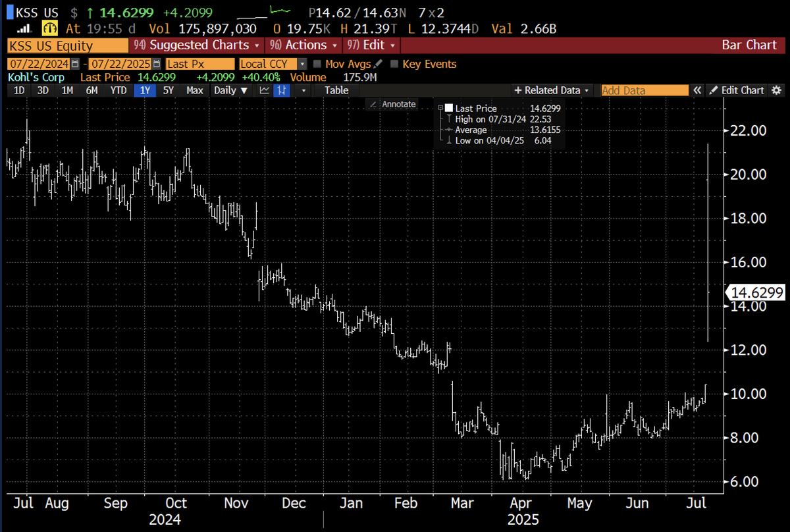Viewport: 790px width, 532px height.
Task: Click the Edit Chart button
Action: [737, 90]
